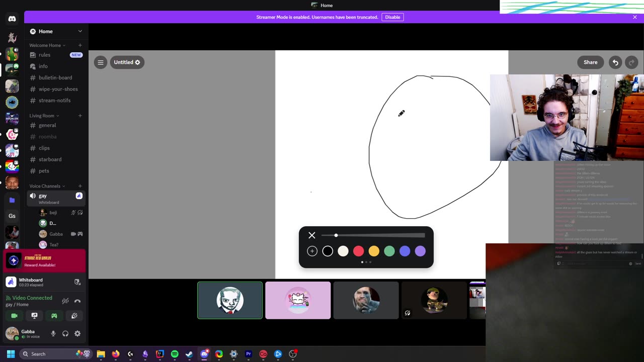Mute the microphone

tap(53, 333)
